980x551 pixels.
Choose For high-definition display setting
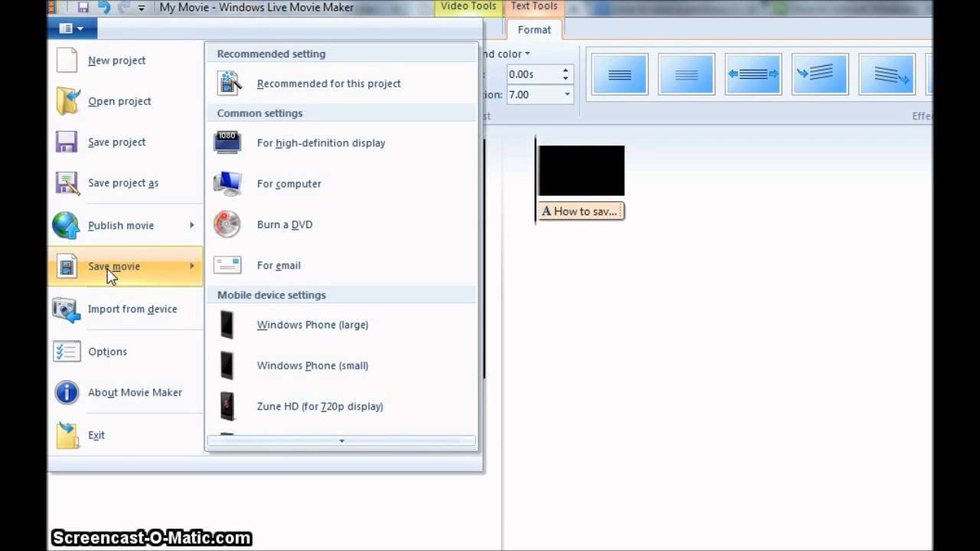[341, 143]
